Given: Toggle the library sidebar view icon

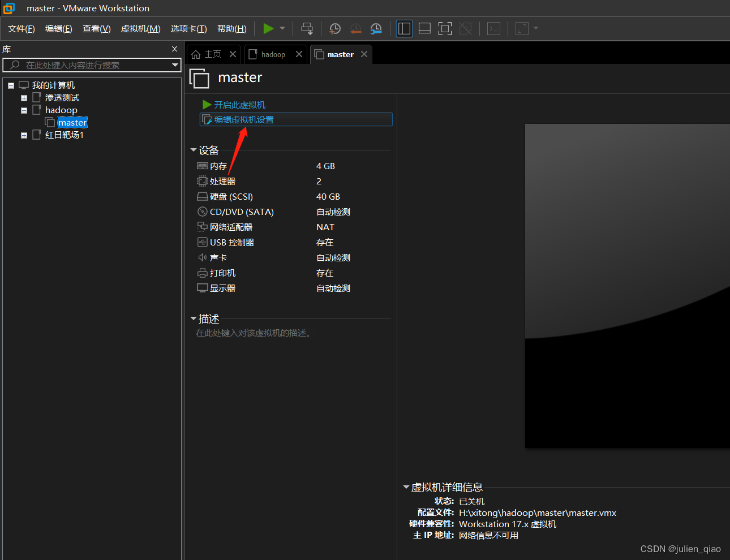Looking at the screenshot, I should pyautogui.click(x=404, y=28).
